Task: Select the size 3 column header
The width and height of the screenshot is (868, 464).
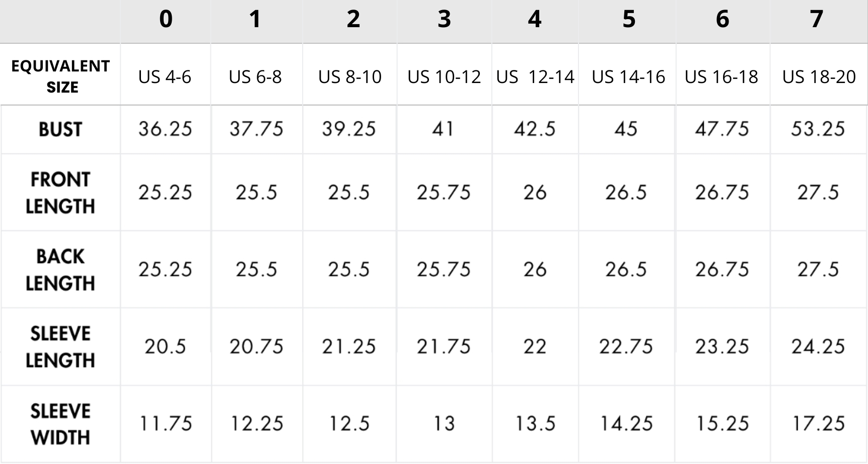Action: [x=444, y=20]
